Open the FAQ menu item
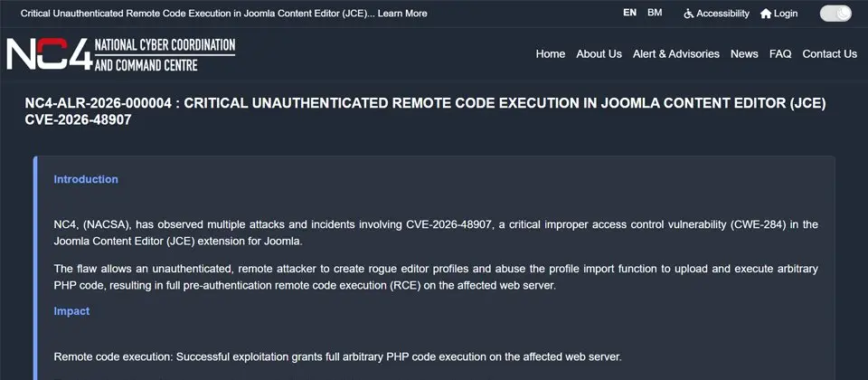The image size is (868, 380). (x=780, y=53)
